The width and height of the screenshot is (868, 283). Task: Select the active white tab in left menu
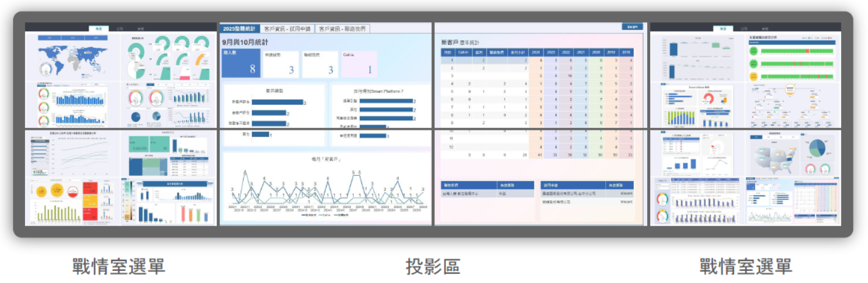(98, 28)
